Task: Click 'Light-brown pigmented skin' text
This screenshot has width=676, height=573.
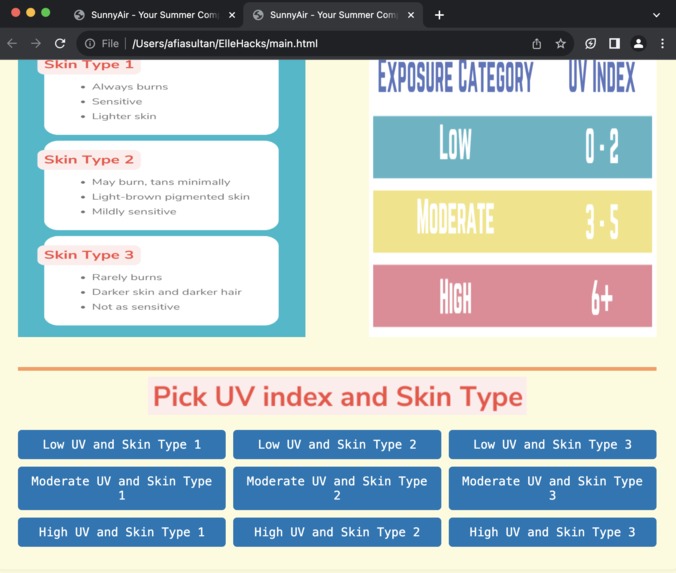Action: [x=171, y=197]
